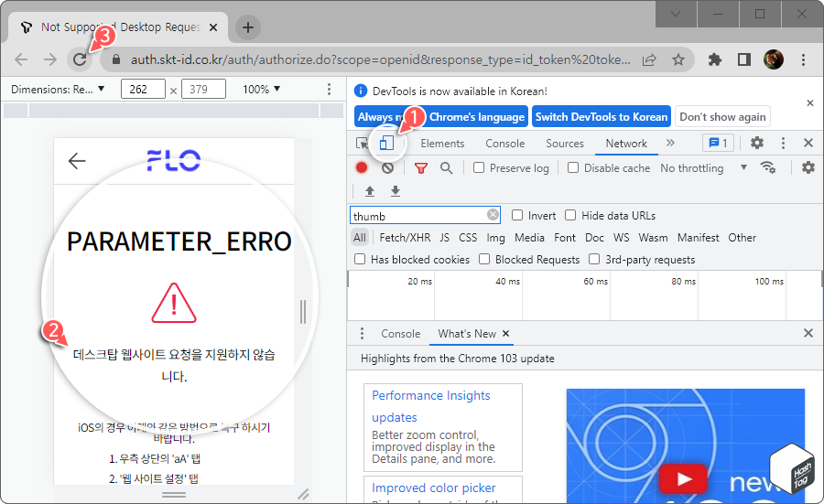
Task: Open drawer three-dot menu
Action: point(362,333)
